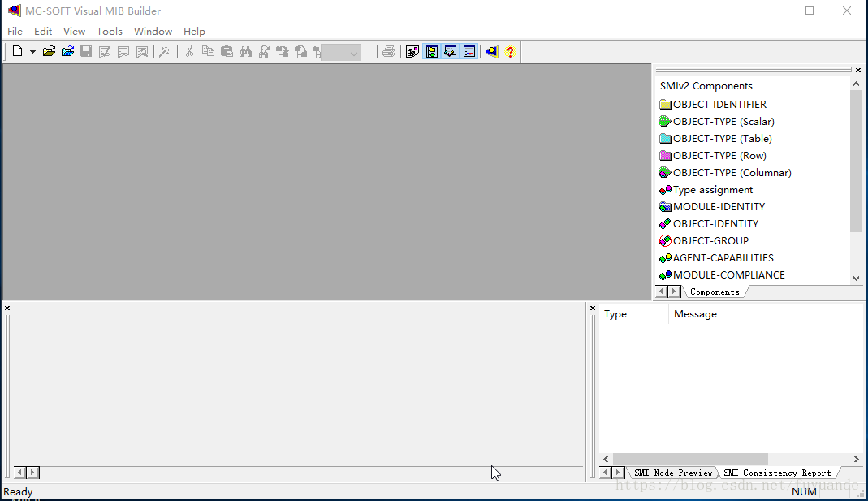Image resolution: width=868 pixels, height=501 pixels.
Task: Open the Edit menu
Action: tap(43, 32)
